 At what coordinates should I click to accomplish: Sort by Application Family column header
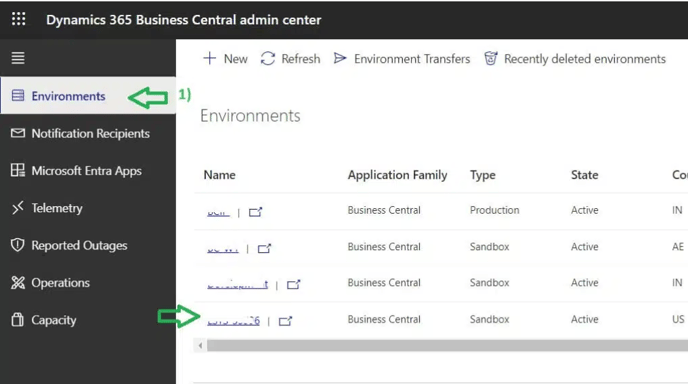point(398,175)
